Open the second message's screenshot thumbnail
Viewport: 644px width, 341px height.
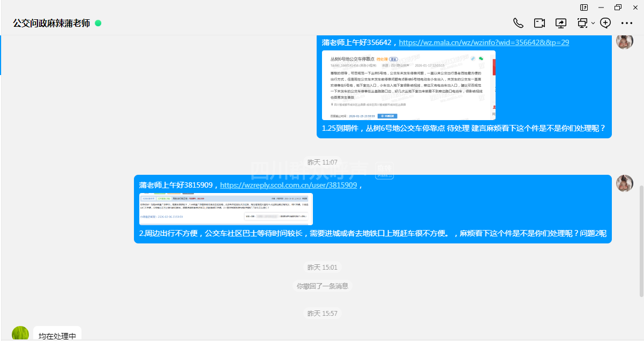226,209
